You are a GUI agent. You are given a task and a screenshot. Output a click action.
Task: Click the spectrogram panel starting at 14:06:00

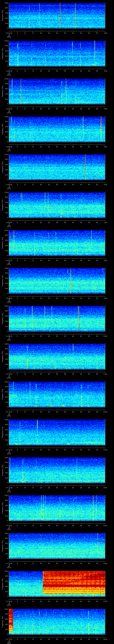[57, 205]
